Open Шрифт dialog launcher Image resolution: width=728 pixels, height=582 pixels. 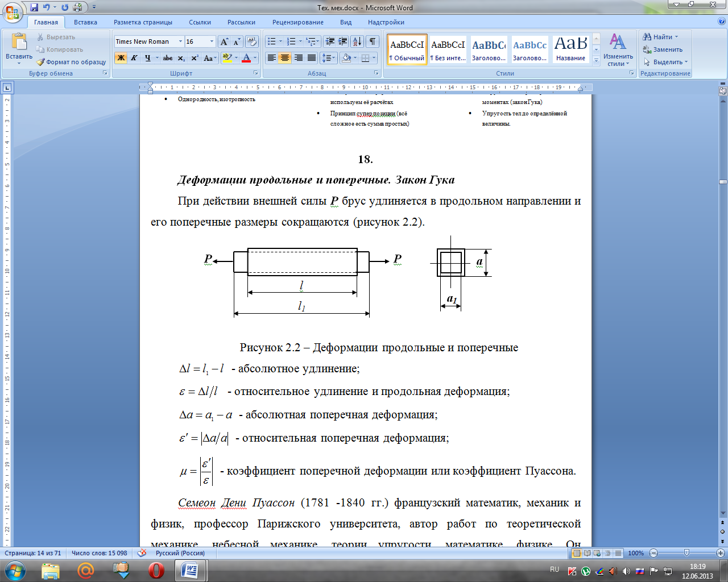click(255, 73)
